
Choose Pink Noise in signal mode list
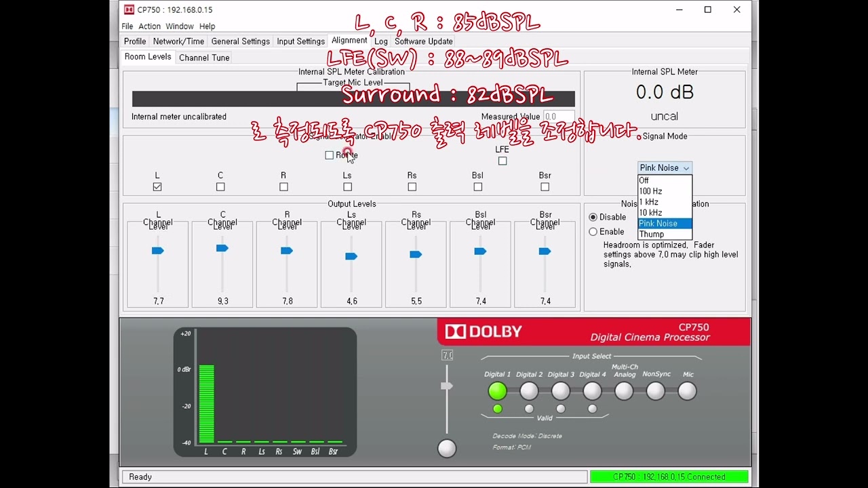click(x=665, y=224)
